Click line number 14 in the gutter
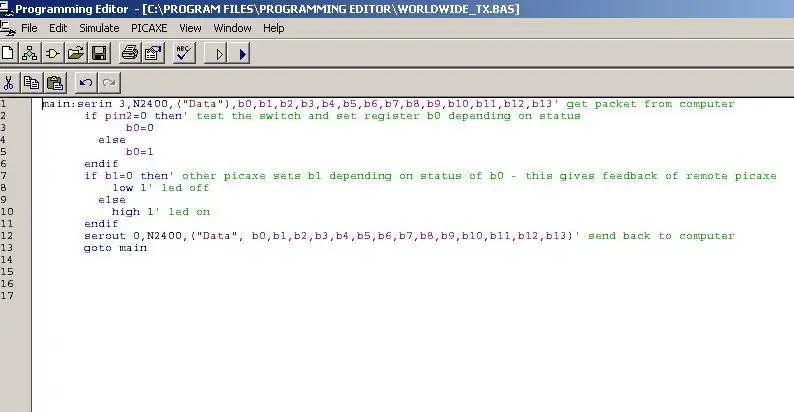The image size is (794, 412). (x=7, y=260)
